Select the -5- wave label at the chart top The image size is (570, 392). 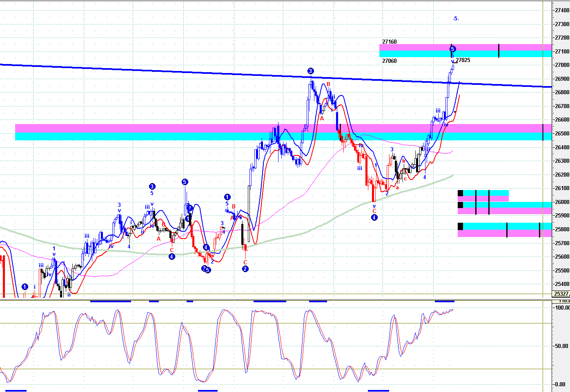pos(456,18)
